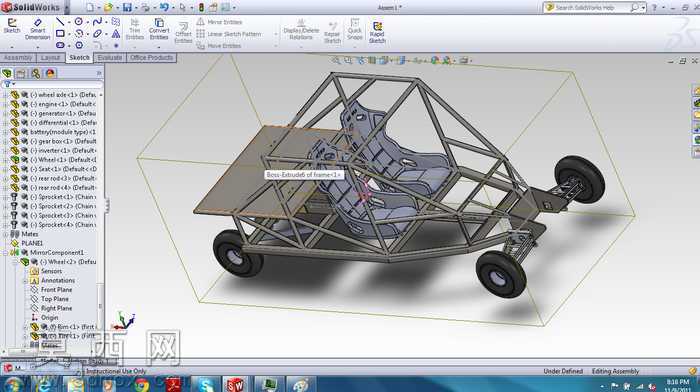The width and height of the screenshot is (700, 392).
Task: Select differential<1> in the tree
Action: click(x=62, y=123)
